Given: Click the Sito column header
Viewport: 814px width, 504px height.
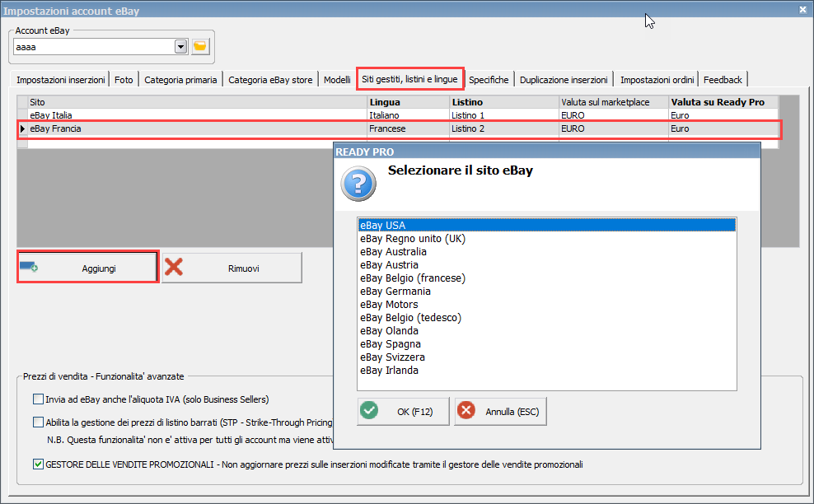Looking at the screenshot, I should (197, 102).
